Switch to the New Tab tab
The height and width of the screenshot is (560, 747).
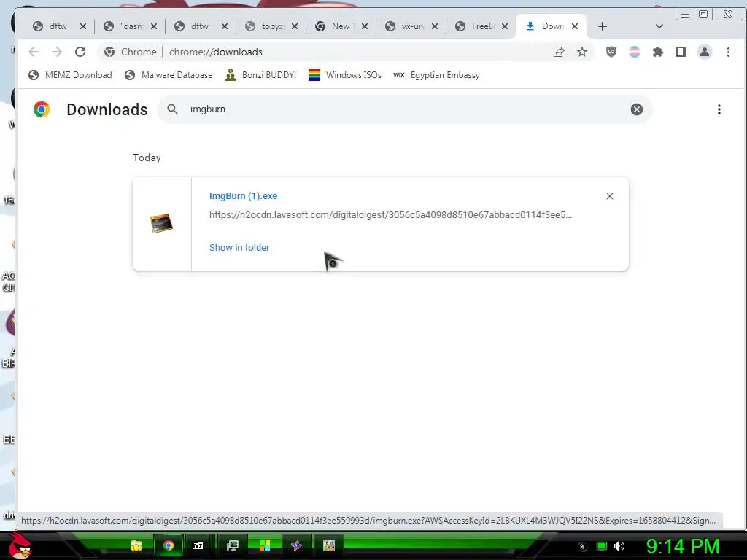pyautogui.click(x=334, y=27)
